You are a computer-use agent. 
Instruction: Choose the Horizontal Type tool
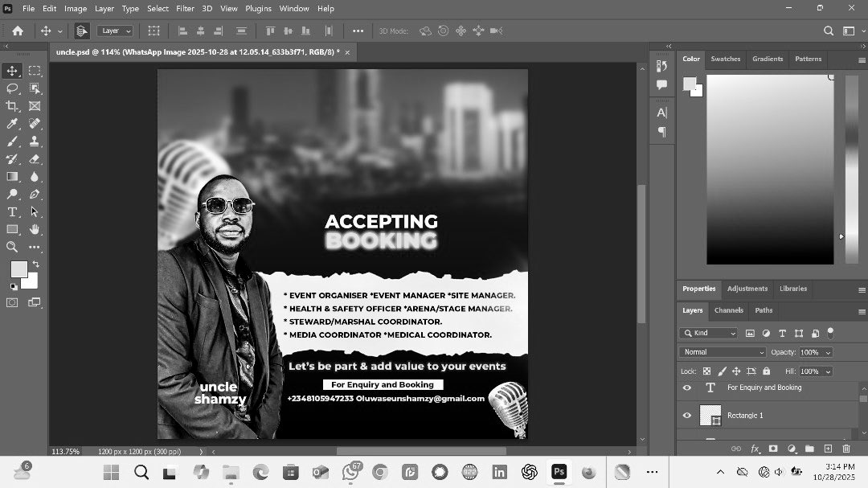[11, 211]
